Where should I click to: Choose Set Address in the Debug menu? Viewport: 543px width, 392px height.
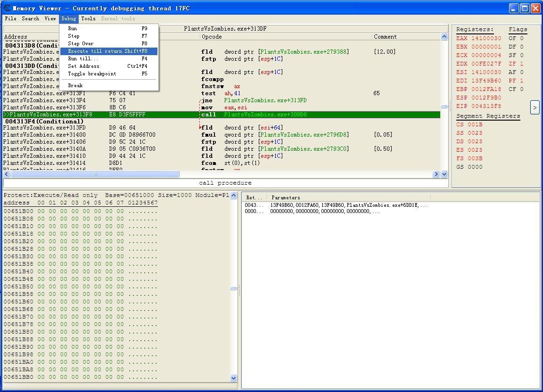[109, 66]
